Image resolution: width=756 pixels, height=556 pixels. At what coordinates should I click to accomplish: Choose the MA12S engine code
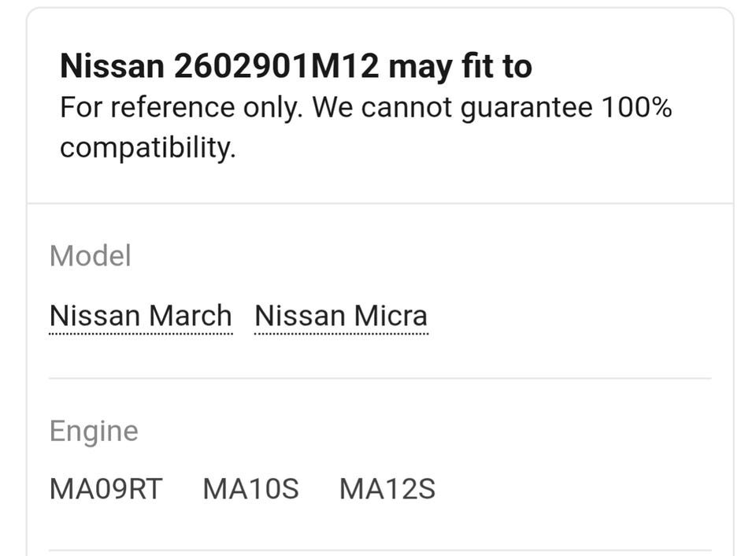387,489
